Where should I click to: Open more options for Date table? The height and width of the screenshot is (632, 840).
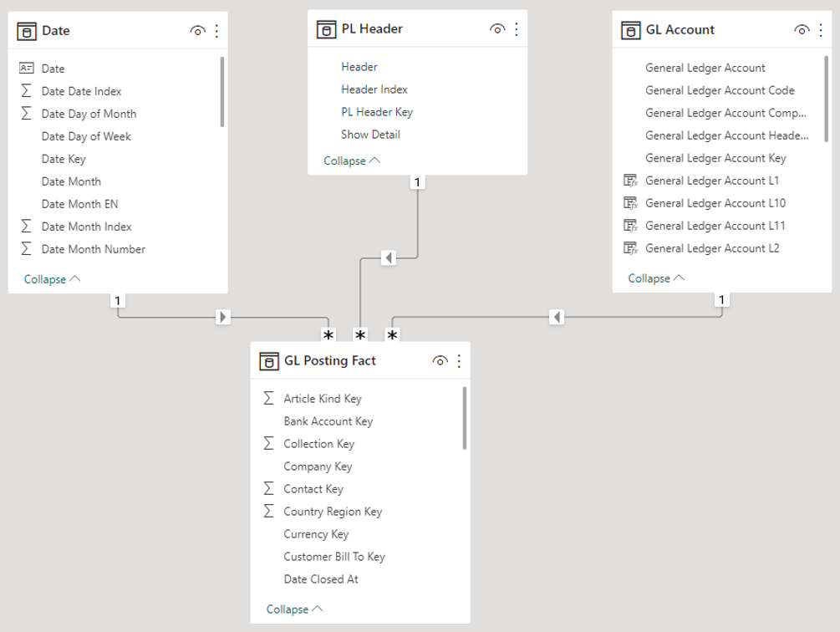pos(217,31)
